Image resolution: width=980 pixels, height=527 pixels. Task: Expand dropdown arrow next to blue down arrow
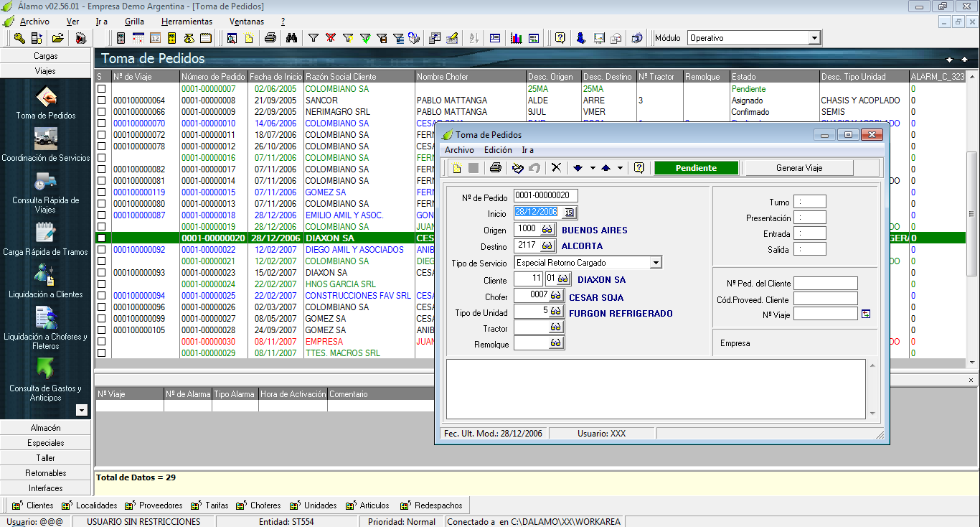click(x=593, y=168)
